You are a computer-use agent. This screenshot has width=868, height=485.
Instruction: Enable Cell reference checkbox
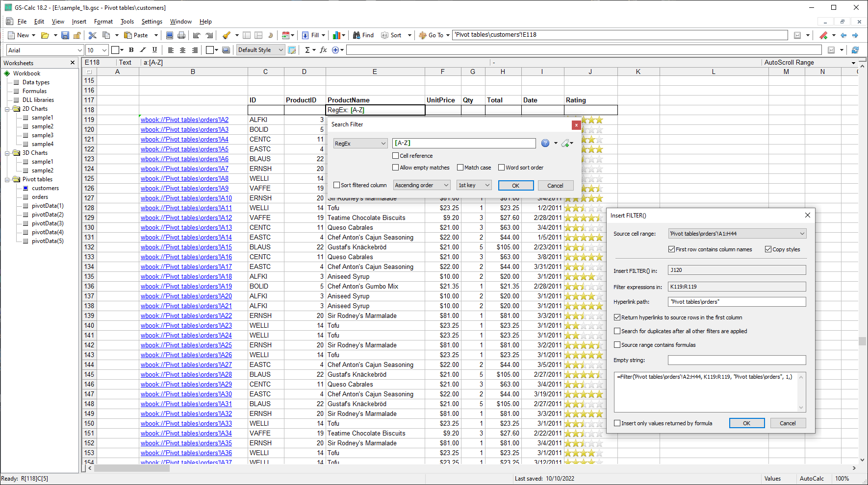click(395, 156)
